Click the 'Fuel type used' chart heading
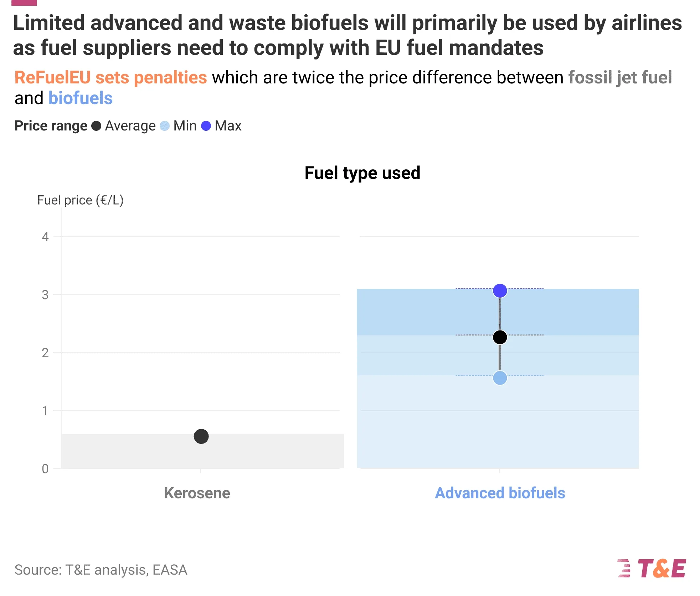Image resolution: width=700 pixels, height=596 pixels. [362, 173]
